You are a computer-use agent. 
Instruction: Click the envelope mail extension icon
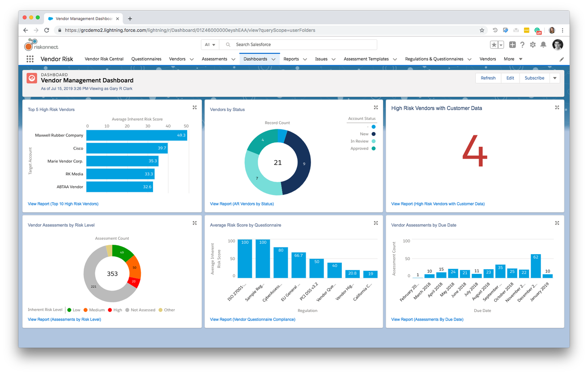point(516,30)
